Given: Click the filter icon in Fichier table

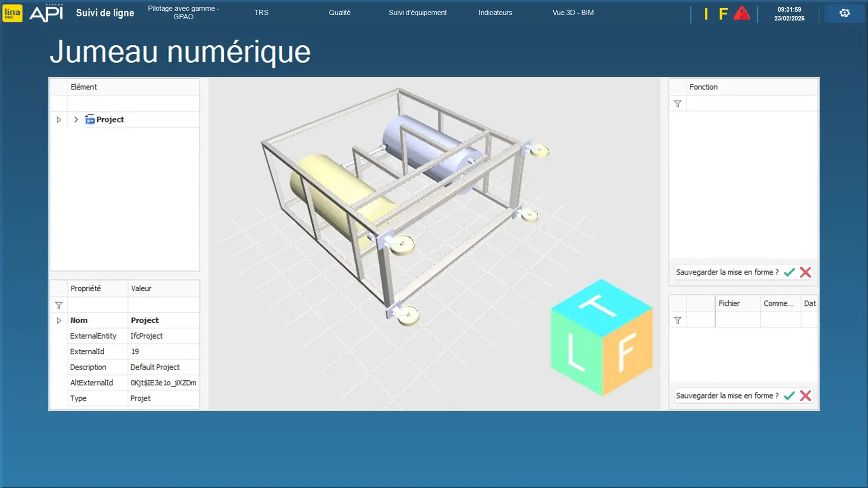Looking at the screenshot, I should coord(677,320).
